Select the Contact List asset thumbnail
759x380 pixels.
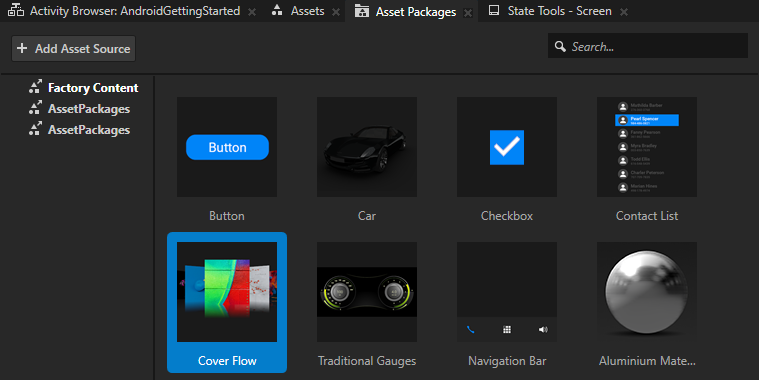point(647,147)
